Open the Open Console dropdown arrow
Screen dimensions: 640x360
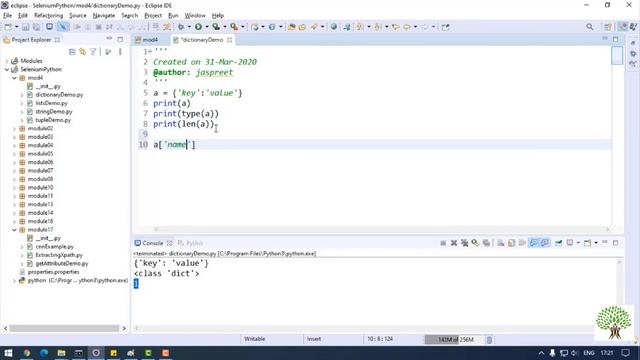tap(596, 243)
